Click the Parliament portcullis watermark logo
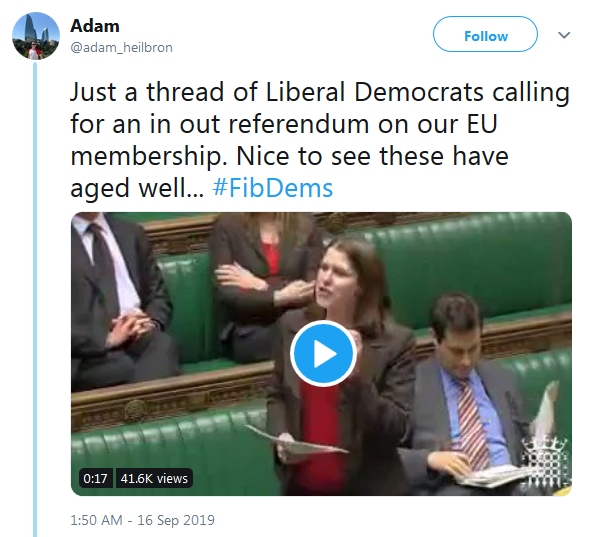596x537 pixels. 545,462
